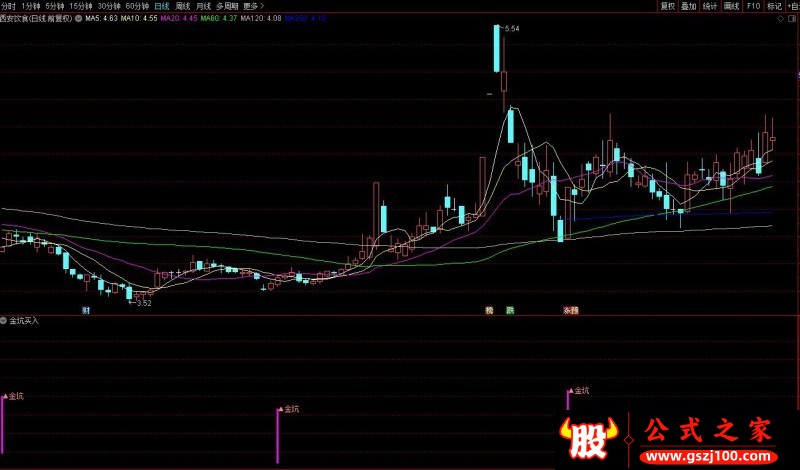Click the MA20: 4.45 label
Screen dimensions: 800x470
pyautogui.click(x=179, y=18)
